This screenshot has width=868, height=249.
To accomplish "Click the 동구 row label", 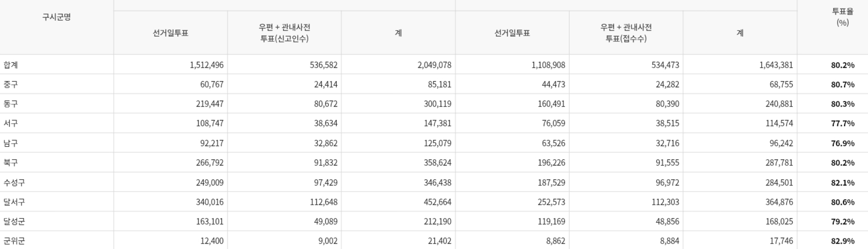I will point(11,104).
